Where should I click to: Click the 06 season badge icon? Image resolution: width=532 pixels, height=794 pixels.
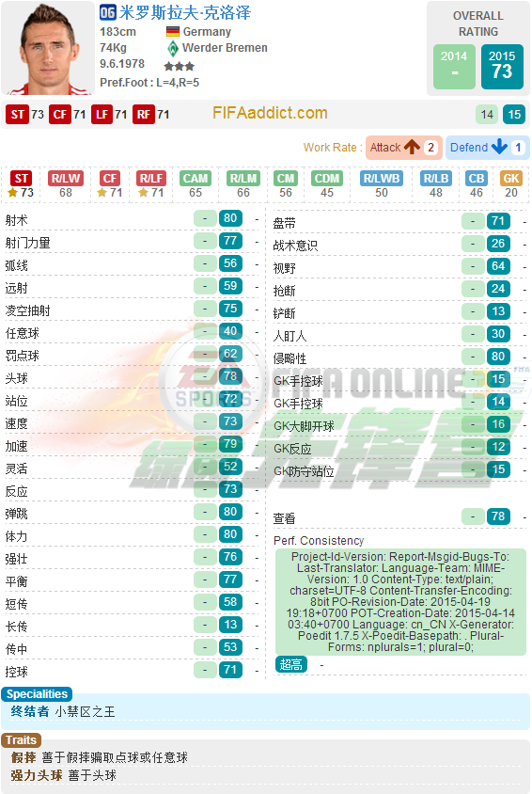[x=108, y=12]
